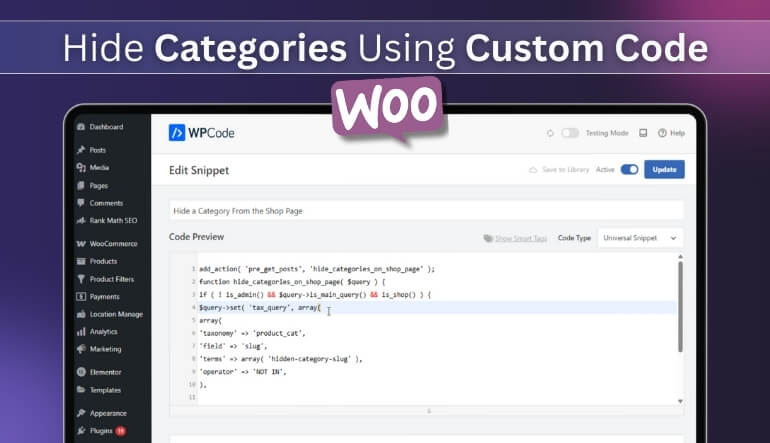Click the code editor resize handle

[x=429, y=411]
